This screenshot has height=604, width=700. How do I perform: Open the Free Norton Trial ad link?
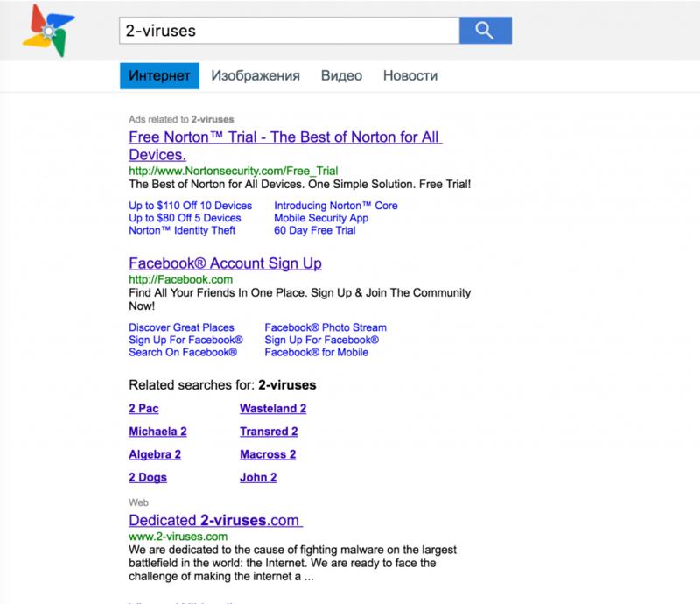[x=285, y=145]
